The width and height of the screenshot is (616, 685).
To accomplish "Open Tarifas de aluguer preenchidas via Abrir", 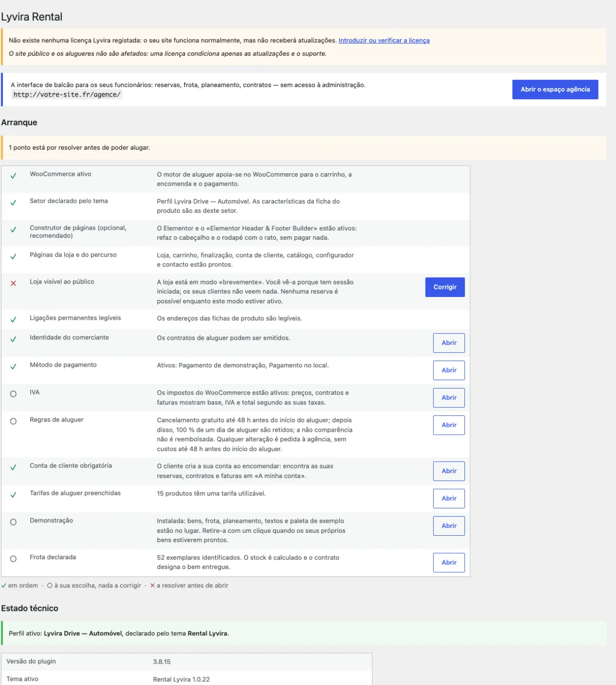I will tap(449, 498).
